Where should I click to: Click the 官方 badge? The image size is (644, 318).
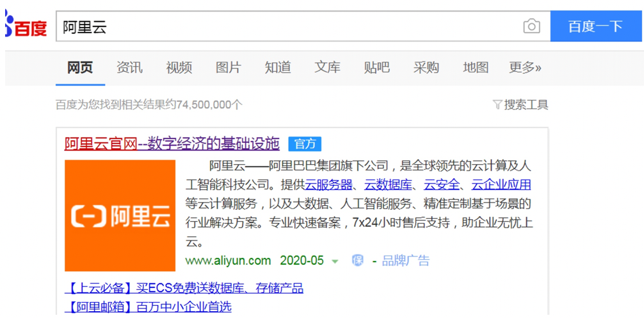click(305, 144)
